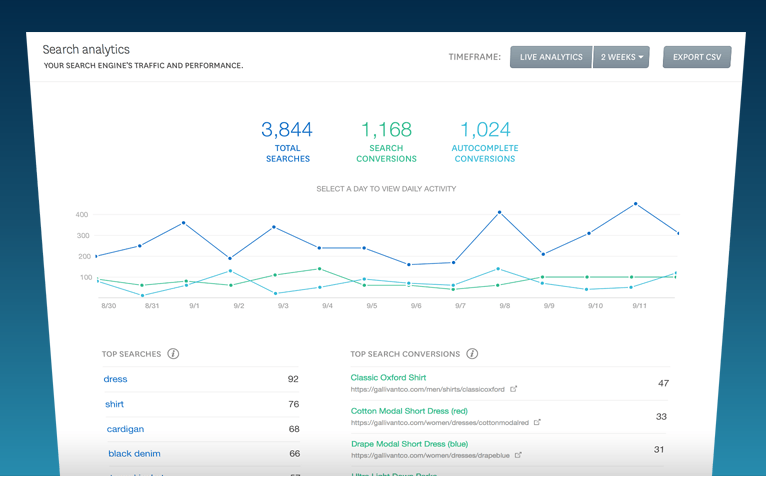766x504 pixels.
Task: Click the Export CSV button
Action: pyautogui.click(x=697, y=57)
